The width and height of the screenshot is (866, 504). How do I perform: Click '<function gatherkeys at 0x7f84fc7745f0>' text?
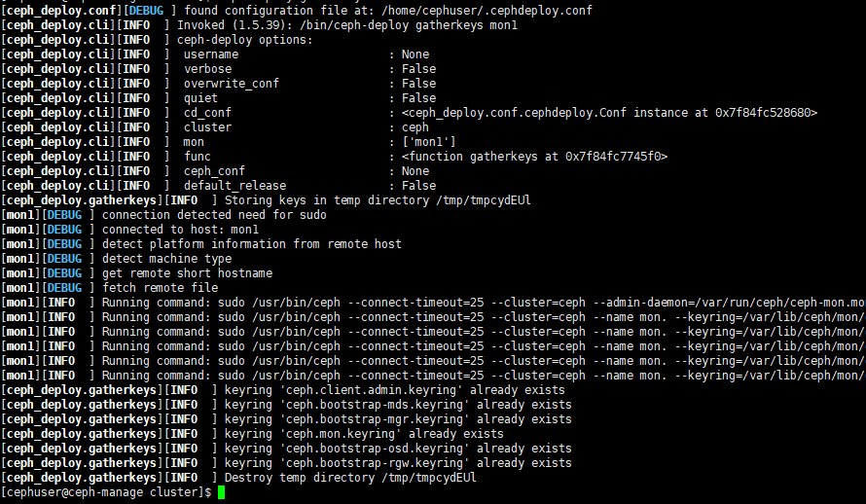(x=534, y=157)
